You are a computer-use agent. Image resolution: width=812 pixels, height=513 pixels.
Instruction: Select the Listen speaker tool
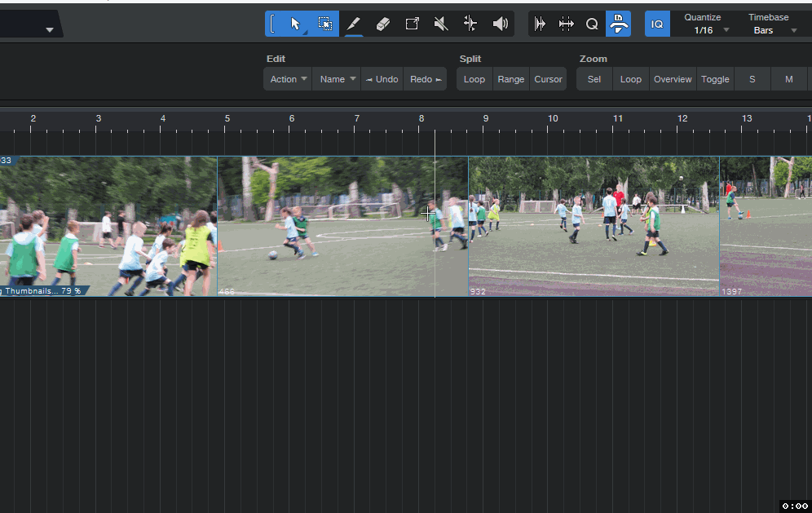point(500,24)
